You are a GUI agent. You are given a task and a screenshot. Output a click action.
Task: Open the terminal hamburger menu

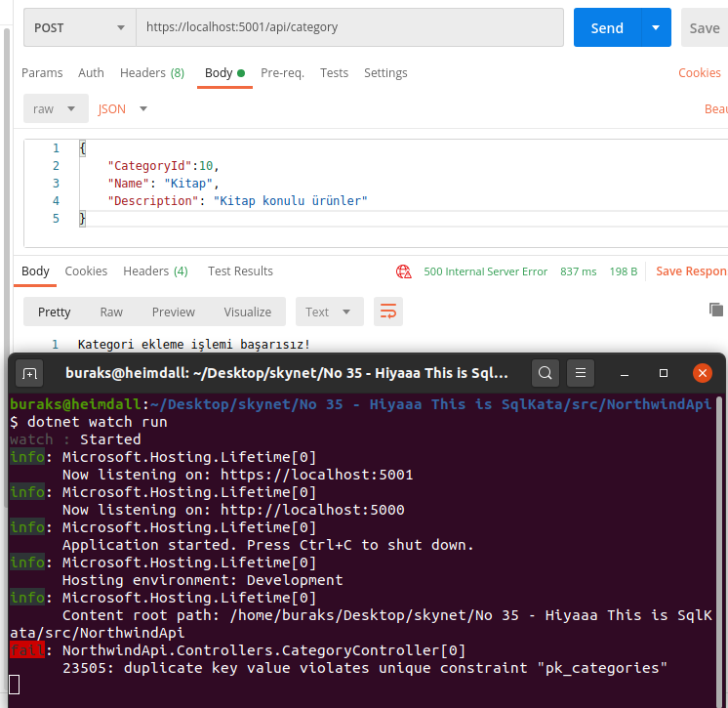coord(580,373)
